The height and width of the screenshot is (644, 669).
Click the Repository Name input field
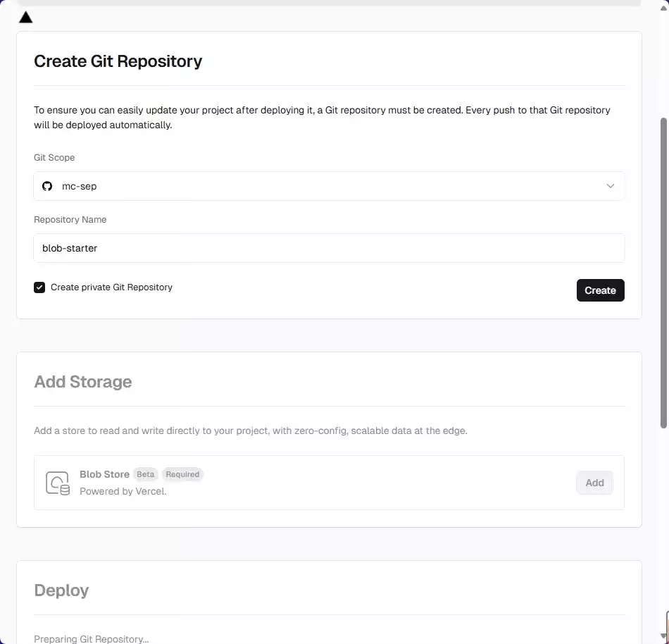tap(329, 248)
